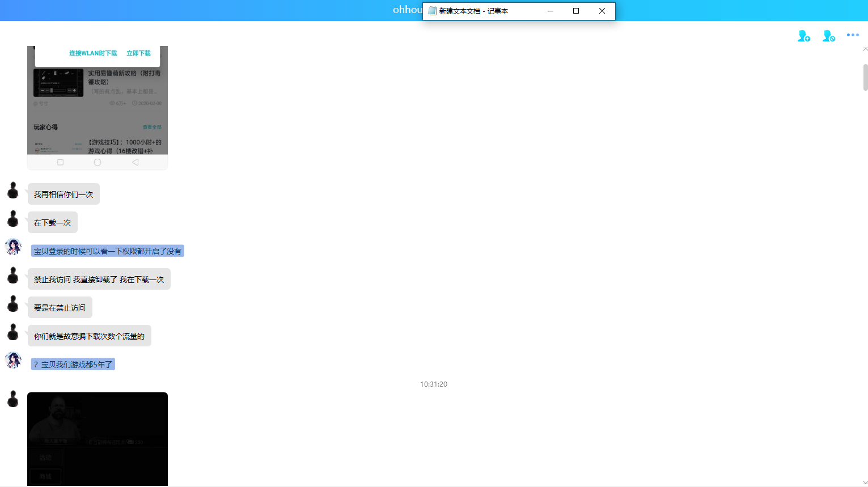
Task: Click avatar beside 你们就是故意骗下载次数 message
Action: pos(13,332)
